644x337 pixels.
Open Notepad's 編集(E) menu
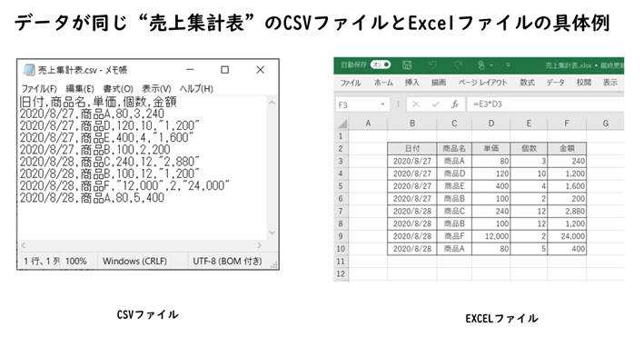click(80, 89)
